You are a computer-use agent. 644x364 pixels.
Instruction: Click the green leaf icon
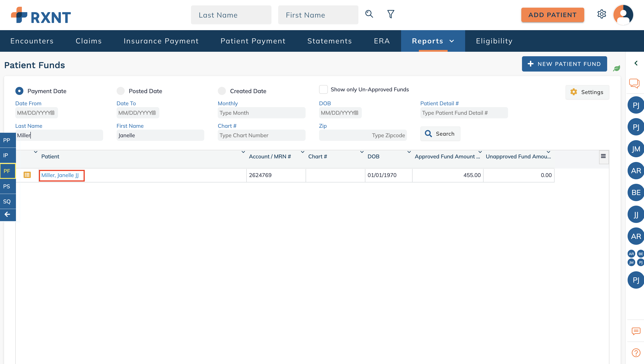[x=617, y=68]
